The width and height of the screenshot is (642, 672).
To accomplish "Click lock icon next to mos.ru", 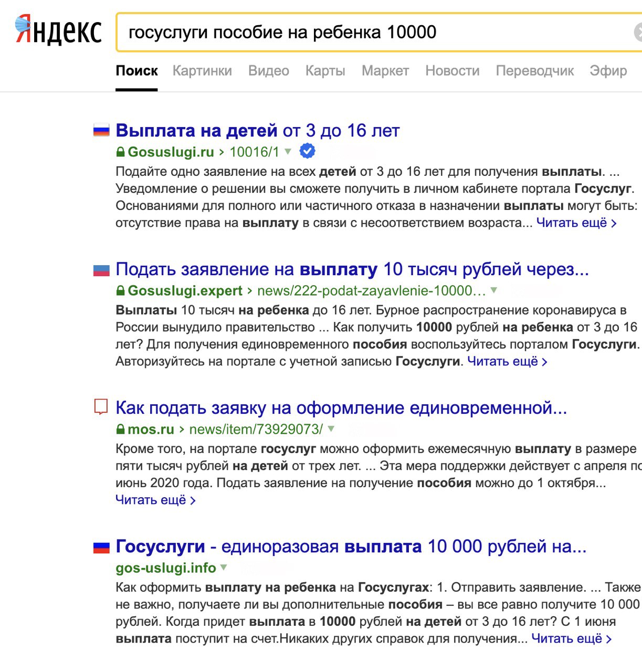I will point(121,429).
